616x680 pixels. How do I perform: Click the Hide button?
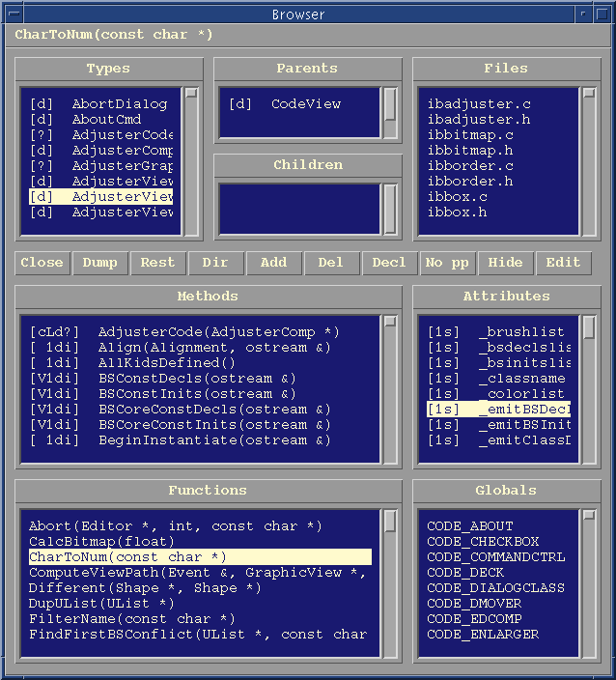[506, 263]
